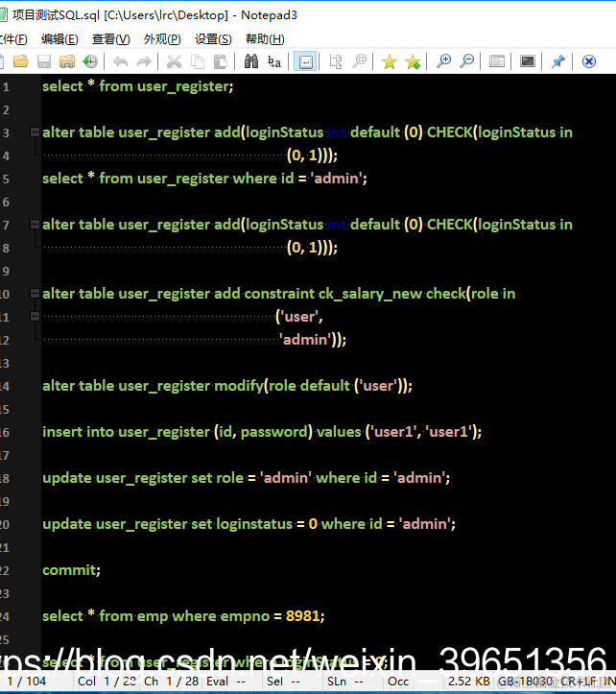Click the 'Col 1 / 28' status bar entry
Screen dimensions: 616x694
click(x=107, y=682)
